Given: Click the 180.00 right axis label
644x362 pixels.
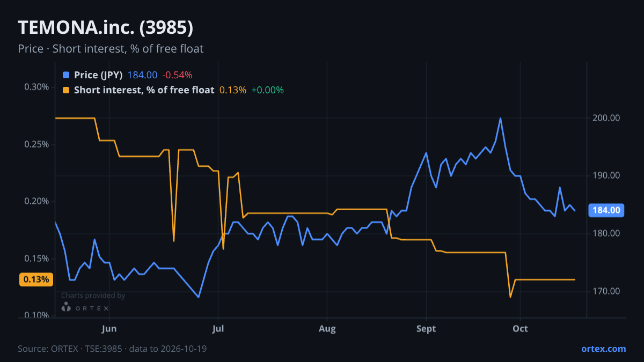Looking at the screenshot, I should [x=606, y=233].
